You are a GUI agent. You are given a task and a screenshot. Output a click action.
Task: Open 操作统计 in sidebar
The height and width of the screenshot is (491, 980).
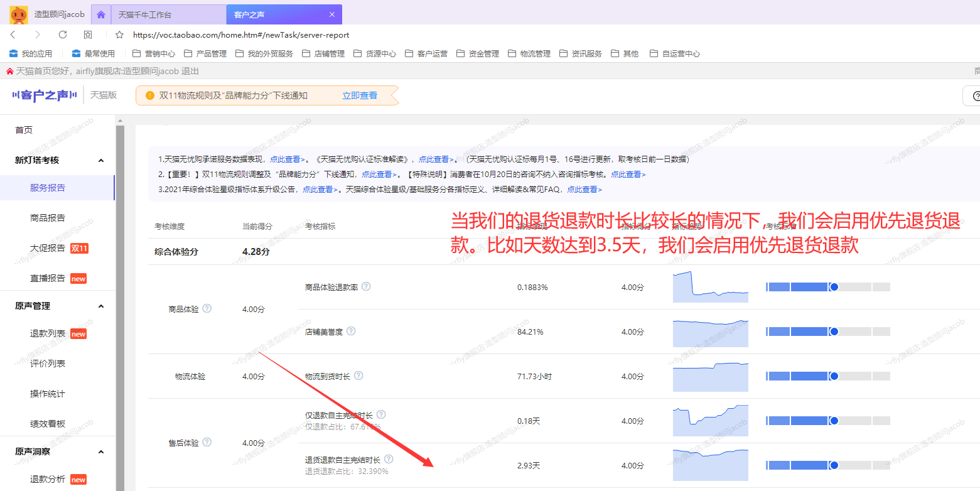[48, 394]
